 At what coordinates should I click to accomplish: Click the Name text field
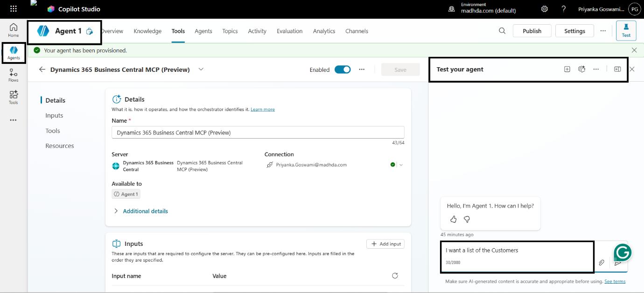point(258,133)
